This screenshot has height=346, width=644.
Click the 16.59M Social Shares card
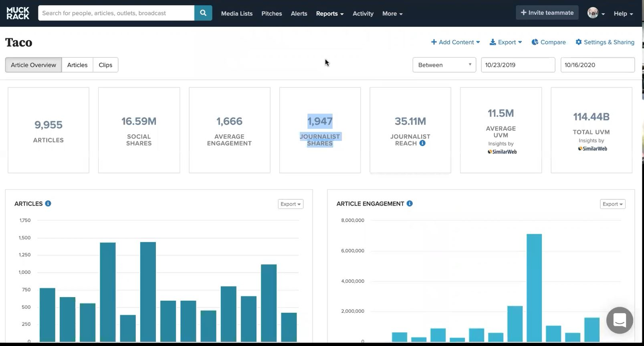click(x=139, y=130)
